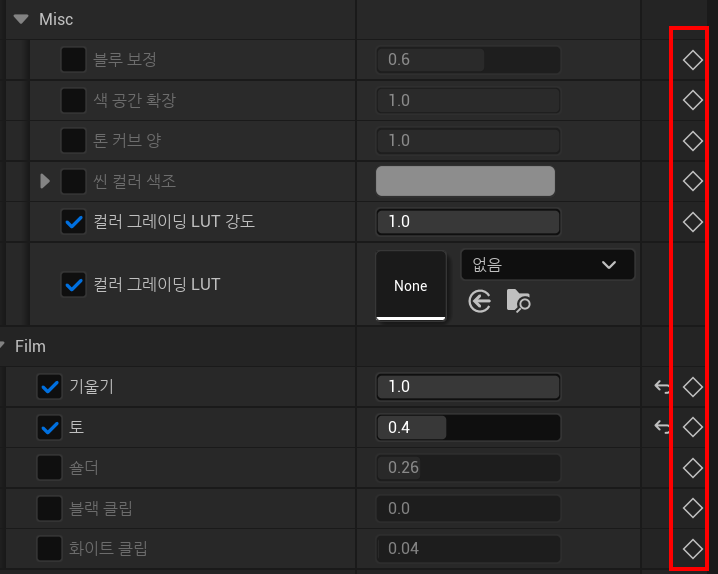718x574 pixels.
Task: Edit the 톤 커브 양 value field
Action: (x=468, y=141)
